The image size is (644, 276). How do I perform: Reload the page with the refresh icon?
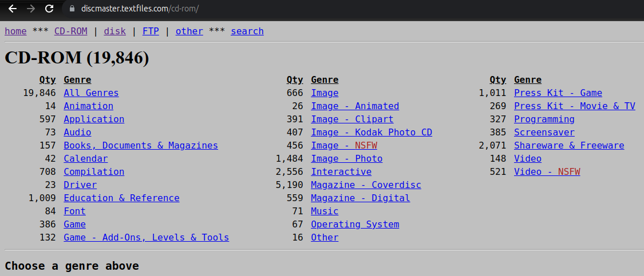[49, 9]
